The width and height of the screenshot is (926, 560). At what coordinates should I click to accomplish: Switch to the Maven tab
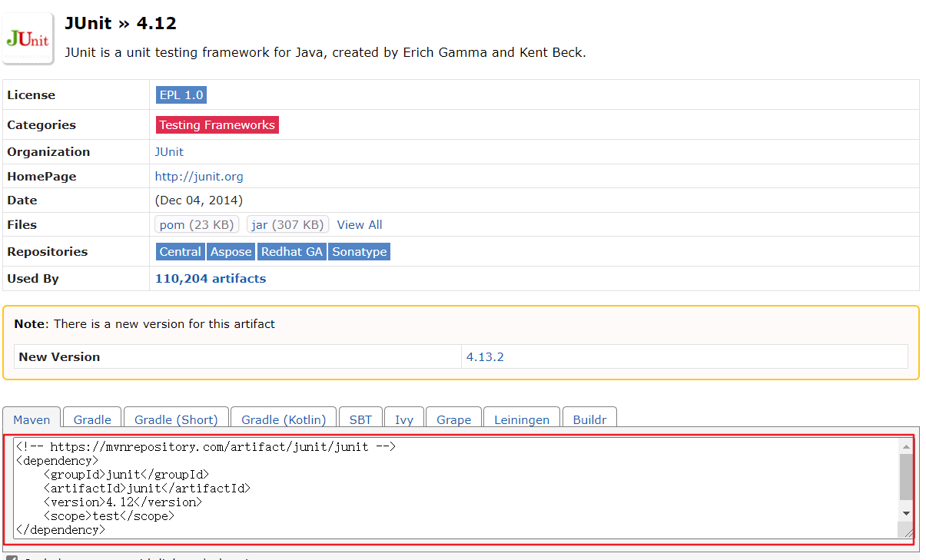tap(32, 419)
